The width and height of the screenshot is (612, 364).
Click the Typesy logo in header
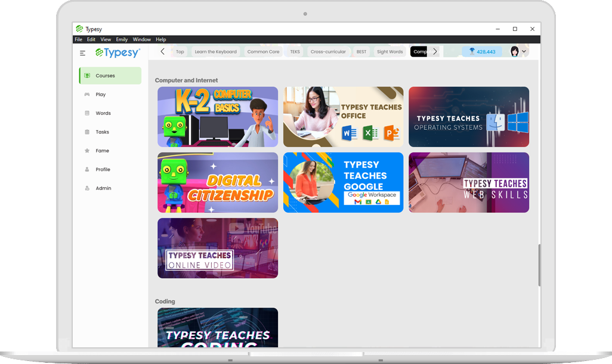(118, 52)
